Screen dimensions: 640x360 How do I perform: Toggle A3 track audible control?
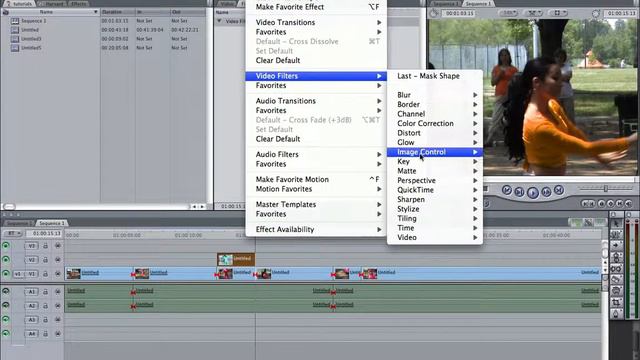point(6,320)
